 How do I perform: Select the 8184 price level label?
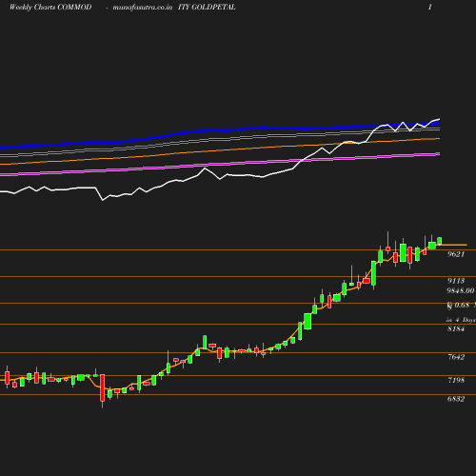456,329
